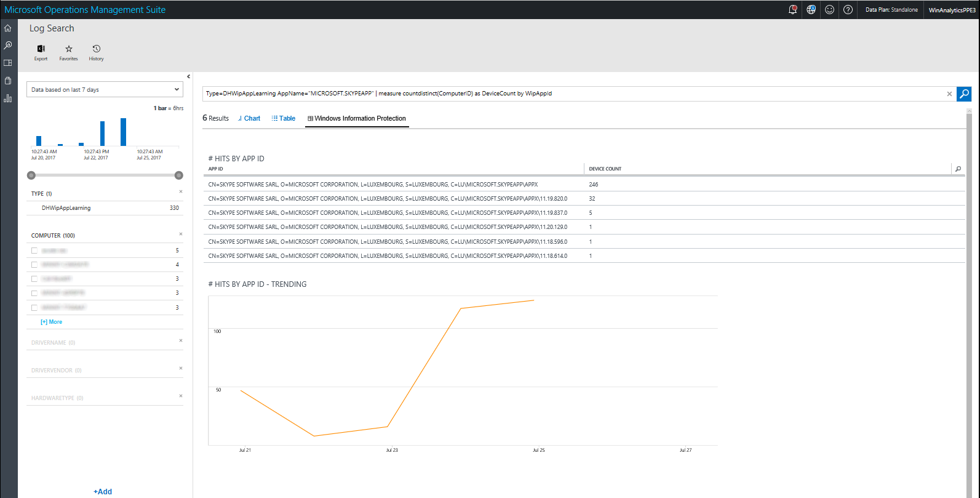Click the Export to Excel icon

(41, 49)
